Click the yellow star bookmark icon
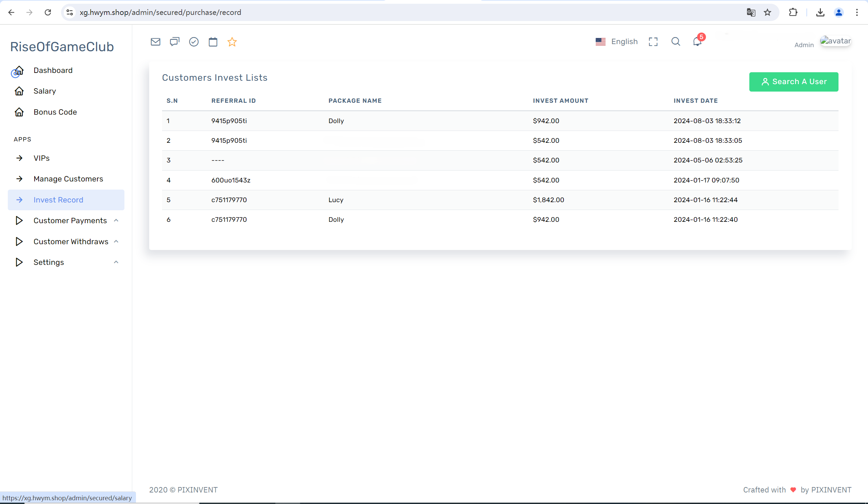Image resolution: width=868 pixels, height=504 pixels. (232, 42)
